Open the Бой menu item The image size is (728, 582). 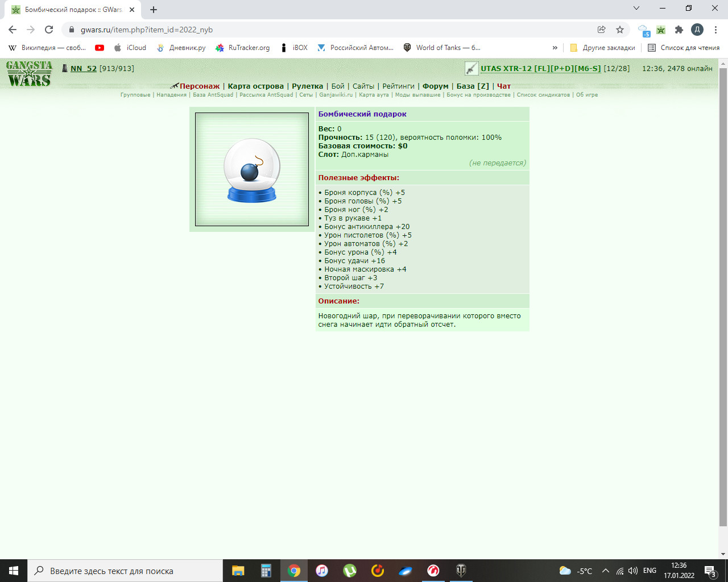(x=338, y=86)
